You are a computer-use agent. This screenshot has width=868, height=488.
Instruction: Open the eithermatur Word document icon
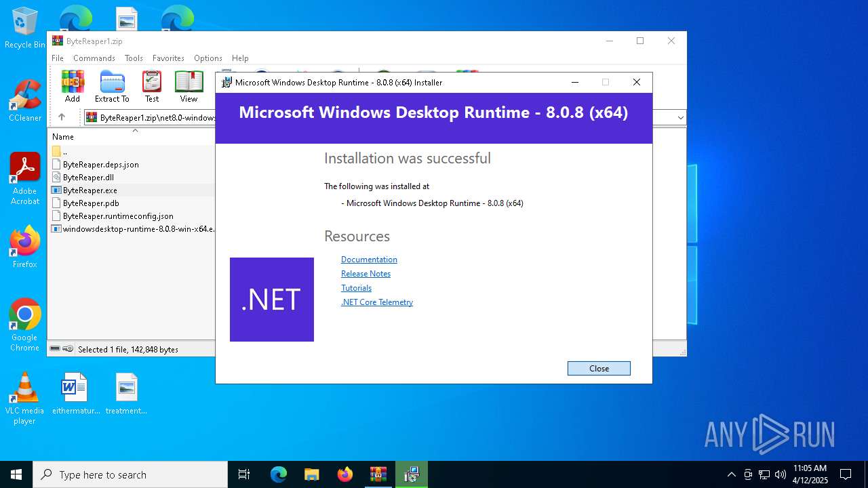[x=74, y=393]
